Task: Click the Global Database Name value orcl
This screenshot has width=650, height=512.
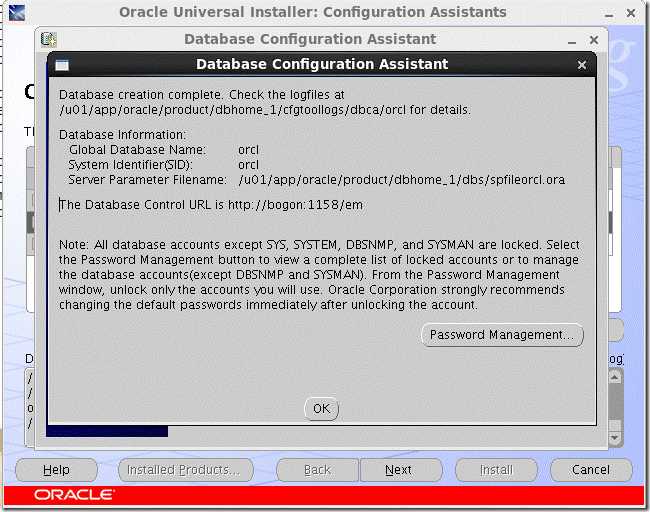Action: [248, 150]
